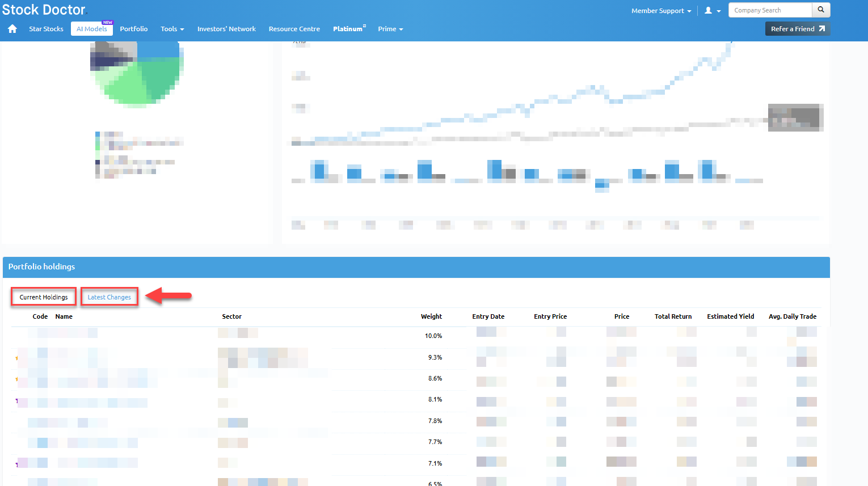
Task: Switch to Current Holdings tab
Action: tap(44, 297)
